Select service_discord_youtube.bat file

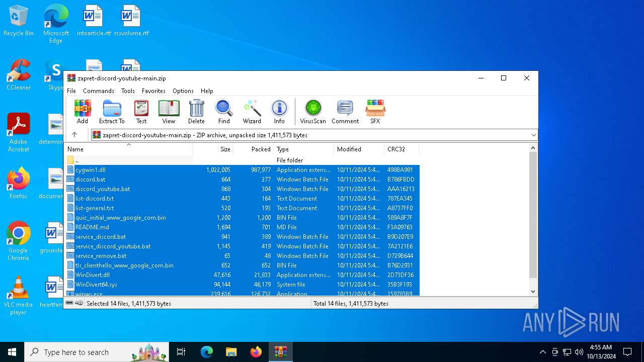coord(242,246)
